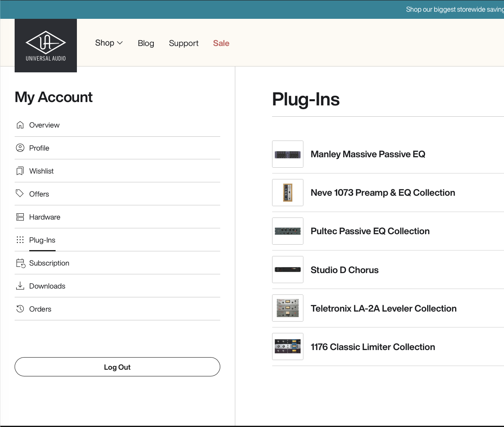
Task: Click the Hardware rack icon
Action: click(x=20, y=217)
